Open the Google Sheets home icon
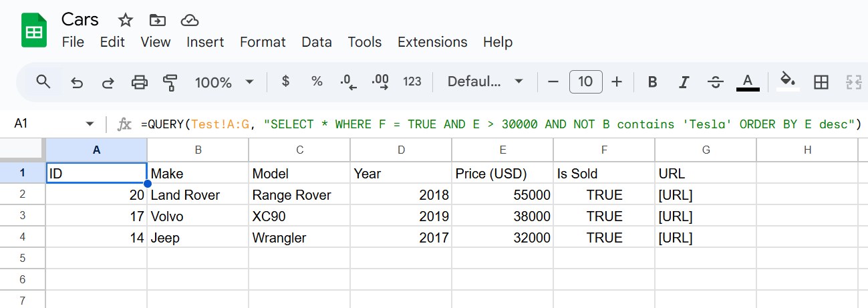 [33, 31]
